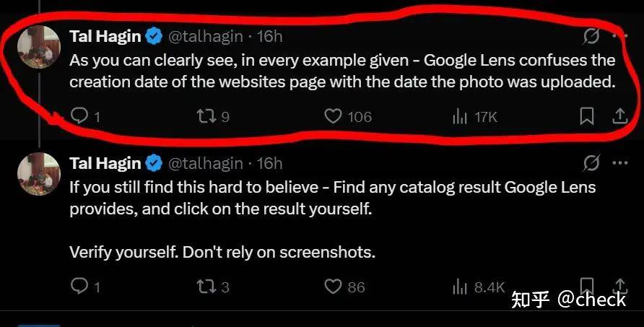Viewport: 644px width, 327px height.
Task: Open three-dot more menu on first tweet
Action: click(619, 36)
